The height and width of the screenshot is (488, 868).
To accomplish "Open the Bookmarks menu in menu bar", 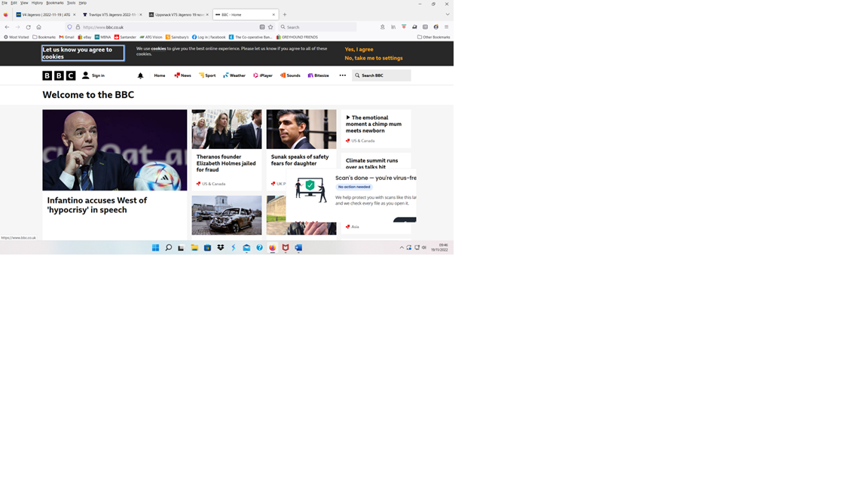I will pos(54,3).
